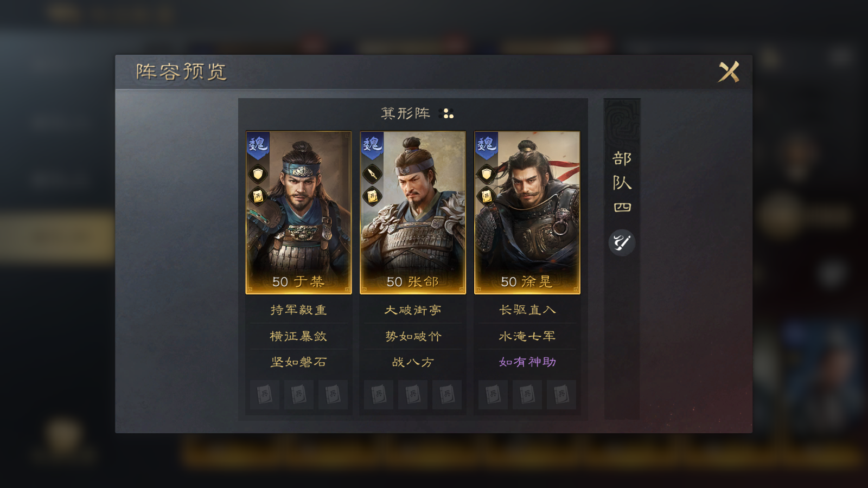The height and width of the screenshot is (488, 868).
Task: Click the scroll book icon on 张郃's card
Action: (x=372, y=196)
